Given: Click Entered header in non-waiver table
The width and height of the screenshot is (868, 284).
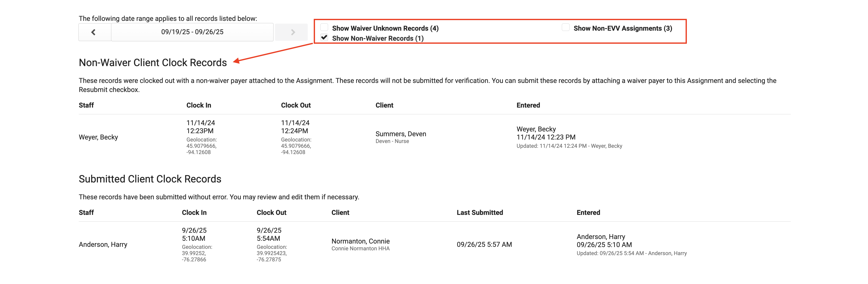Looking at the screenshot, I should (x=528, y=105).
